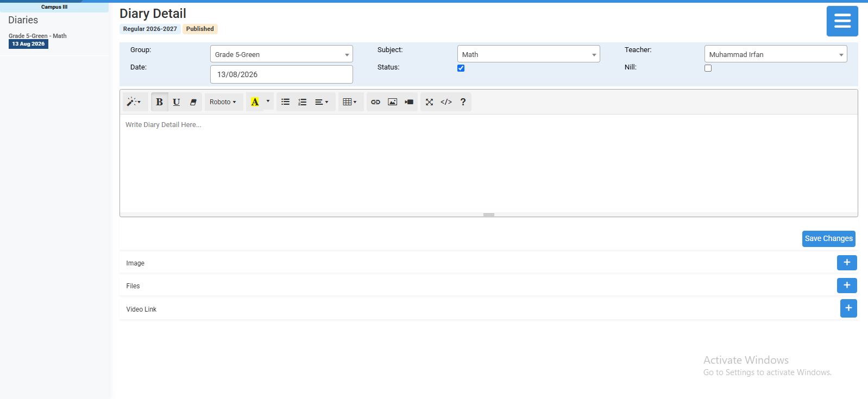Viewport: 868px width, 399px height.
Task: Open the insert table dropdown
Action: 350,102
